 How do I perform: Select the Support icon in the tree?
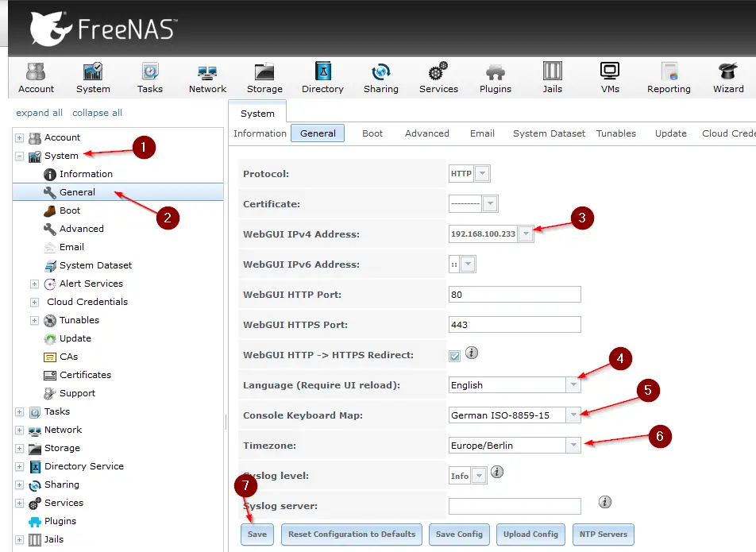50,393
